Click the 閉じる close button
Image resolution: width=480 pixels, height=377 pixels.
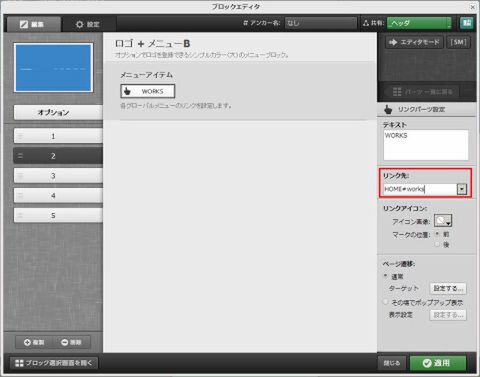pyautogui.click(x=392, y=363)
